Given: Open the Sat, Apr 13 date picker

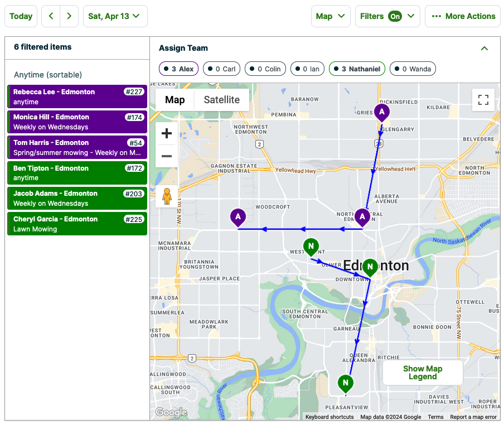Looking at the screenshot, I should coord(115,16).
